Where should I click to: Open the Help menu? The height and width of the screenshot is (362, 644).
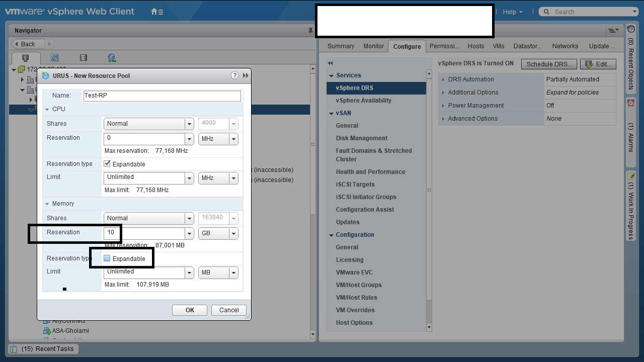pyautogui.click(x=512, y=12)
